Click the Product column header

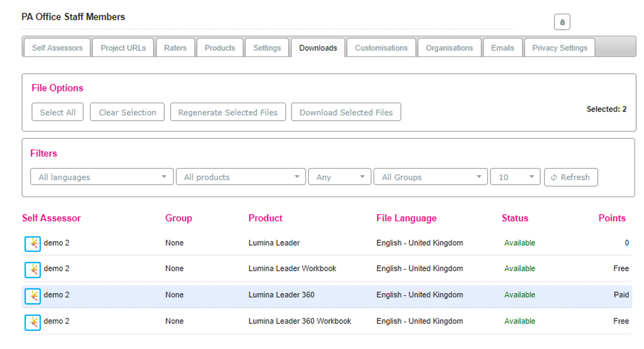pos(265,218)
